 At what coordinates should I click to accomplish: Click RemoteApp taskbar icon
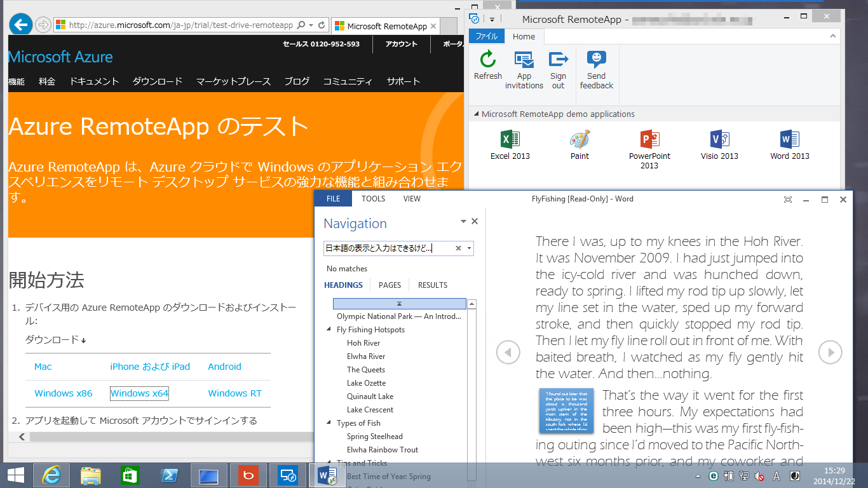288,475
